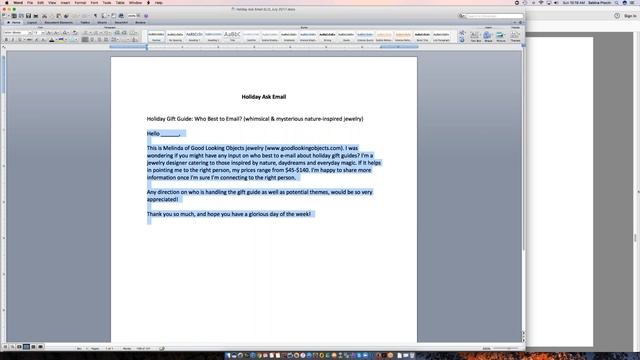Click the Print icon in the toolbar
640x360 pixels.
click(x=36, y=16)
